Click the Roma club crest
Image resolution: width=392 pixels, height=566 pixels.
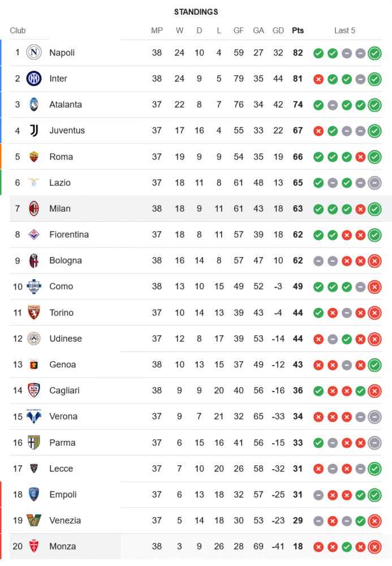click(34, 157)
